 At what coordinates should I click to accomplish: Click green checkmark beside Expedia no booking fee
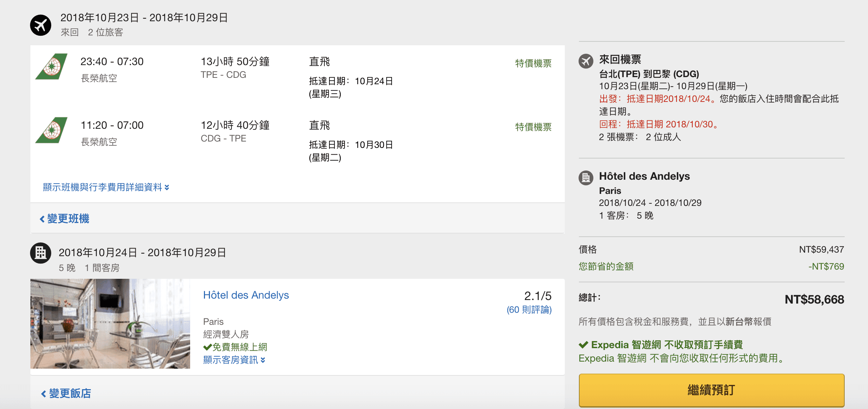click(x=583, y=345)
